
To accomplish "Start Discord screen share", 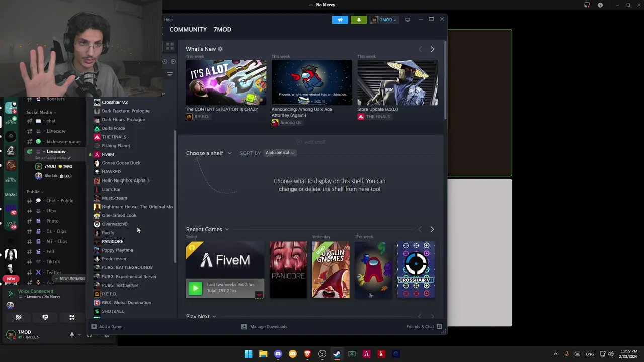I will tap(45, 317).
